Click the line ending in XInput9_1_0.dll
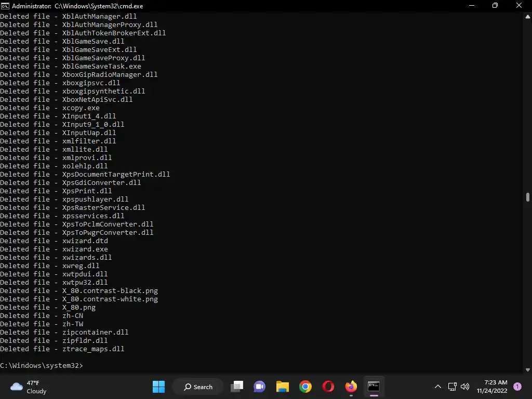The height and width of the screenshot is (399, 532). [62, 125]
